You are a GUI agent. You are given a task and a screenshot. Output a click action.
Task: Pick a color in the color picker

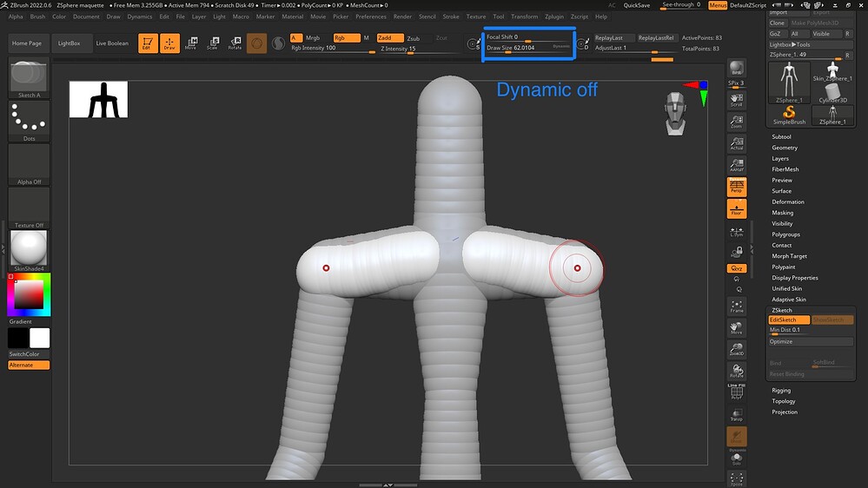click(x=29, y=294)
